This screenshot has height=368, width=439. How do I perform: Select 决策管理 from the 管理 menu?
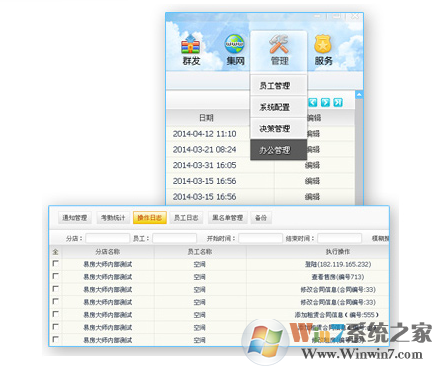(278, 128)
